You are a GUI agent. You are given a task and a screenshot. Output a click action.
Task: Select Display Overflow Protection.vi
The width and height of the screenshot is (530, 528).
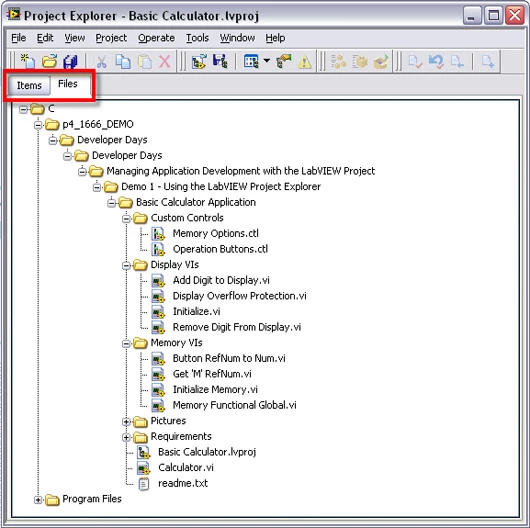[x=240, y=296]
